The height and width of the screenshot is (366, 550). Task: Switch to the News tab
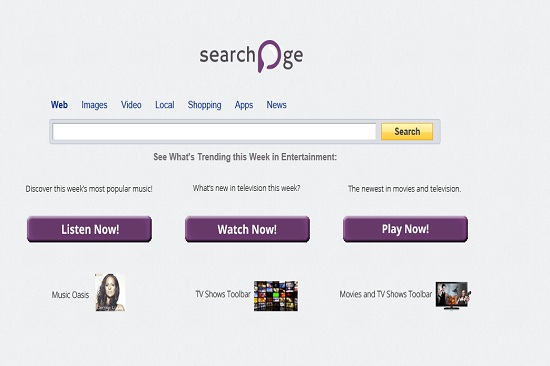pyautogui.click(x=276, y=105)
